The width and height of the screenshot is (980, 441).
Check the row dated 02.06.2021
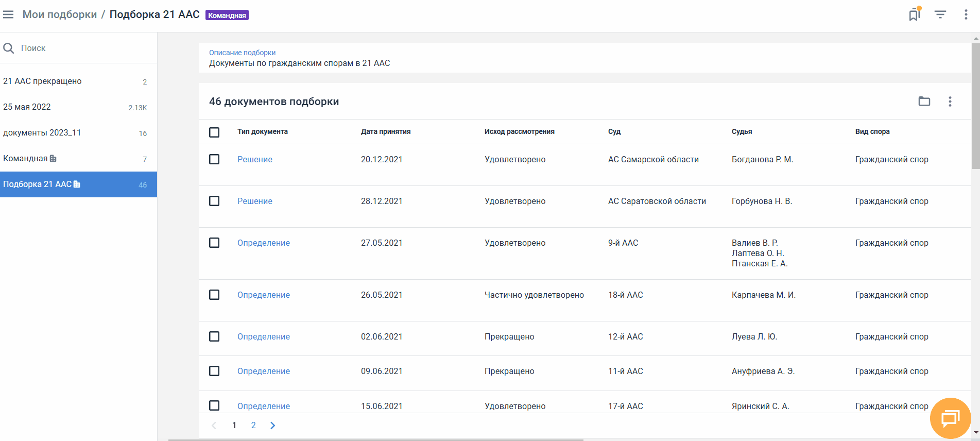[214, 336]
